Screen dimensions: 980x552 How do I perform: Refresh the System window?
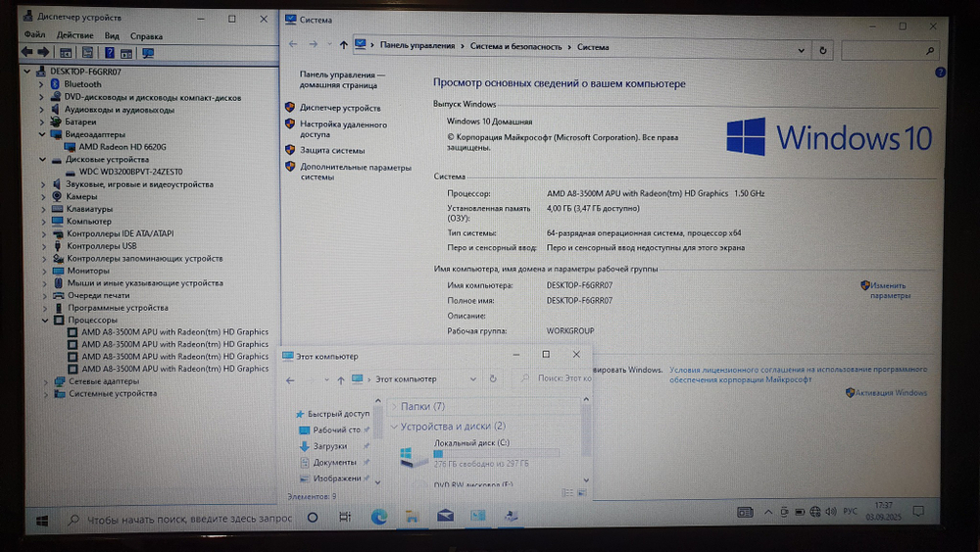pos(822,51)
